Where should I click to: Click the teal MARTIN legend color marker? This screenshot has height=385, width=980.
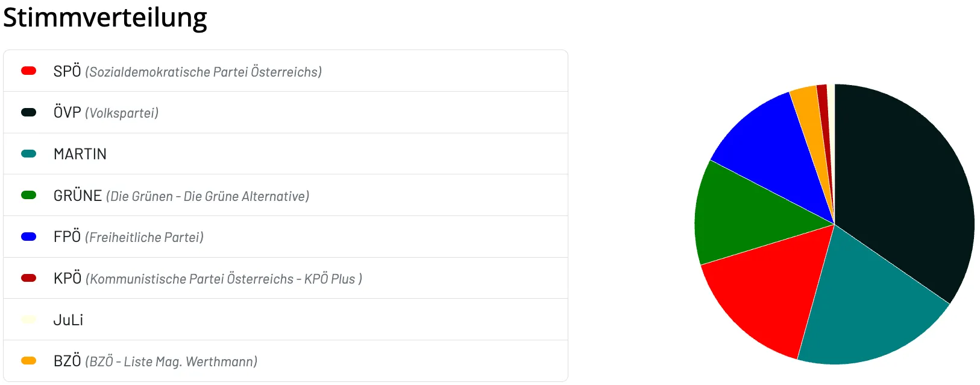(x=28, y=154)
